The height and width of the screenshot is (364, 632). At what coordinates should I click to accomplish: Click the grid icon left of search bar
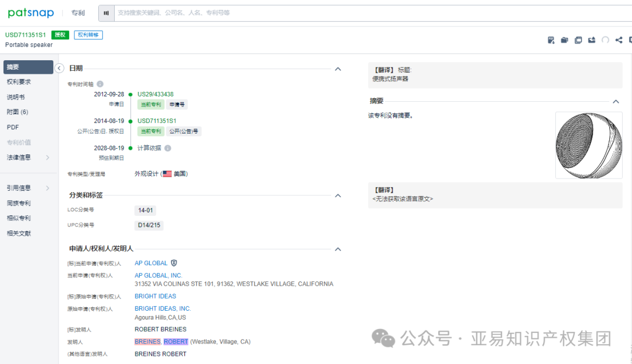[x=106, y=13]
